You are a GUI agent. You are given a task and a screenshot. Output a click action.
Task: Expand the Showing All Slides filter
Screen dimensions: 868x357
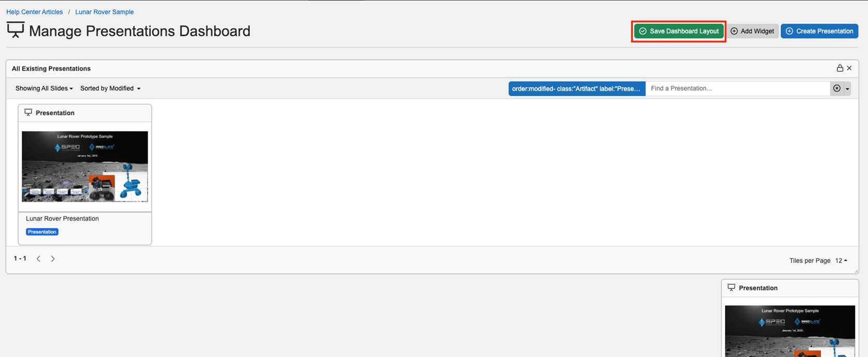click(x=44, y=88)
